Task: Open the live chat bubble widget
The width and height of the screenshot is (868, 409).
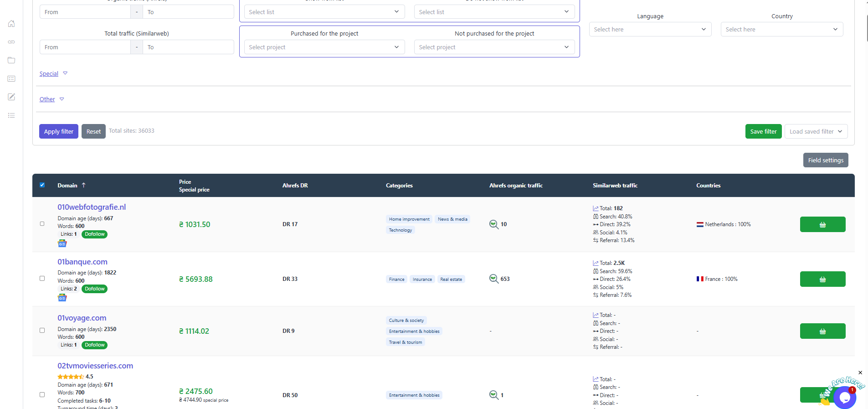Action: (845, 397)
